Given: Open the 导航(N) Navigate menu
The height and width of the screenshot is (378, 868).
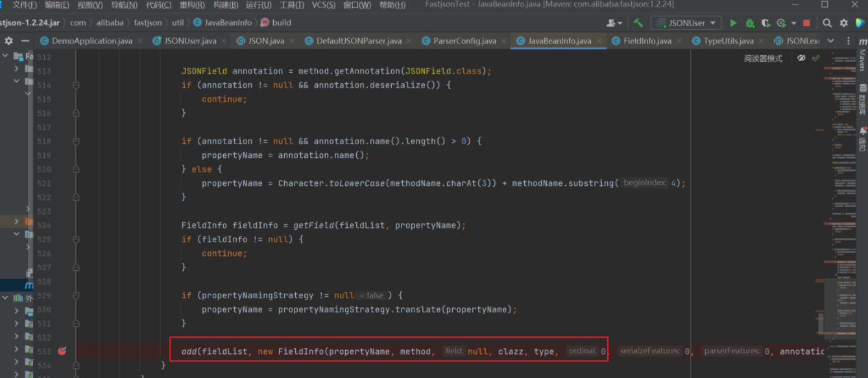Looking at the screenshot, I should (x=124, y=5).
